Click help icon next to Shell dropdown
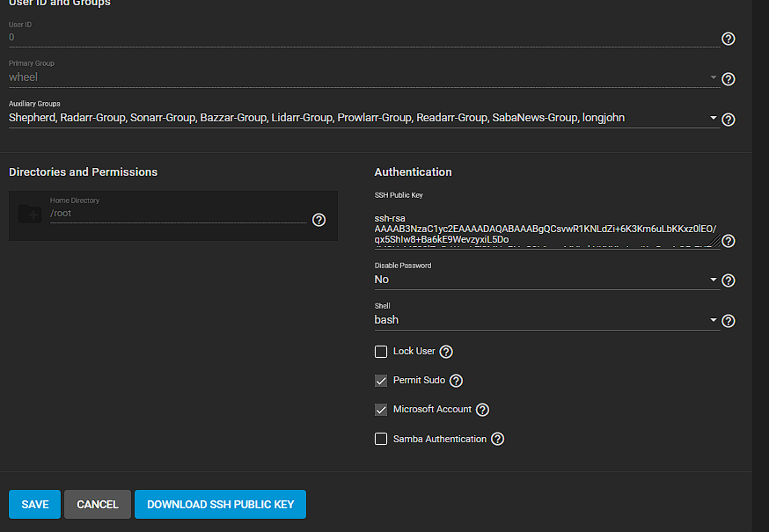 pos(728,321)
